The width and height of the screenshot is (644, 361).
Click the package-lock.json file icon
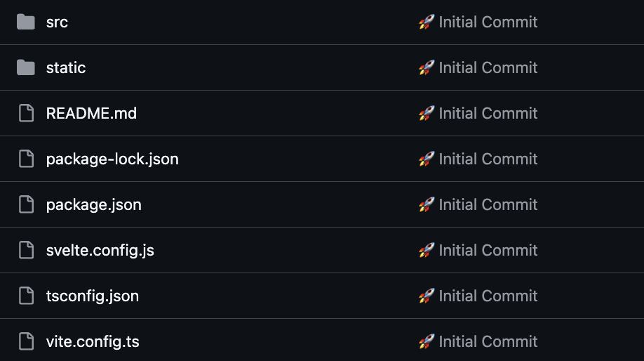[x=26, y=159]
